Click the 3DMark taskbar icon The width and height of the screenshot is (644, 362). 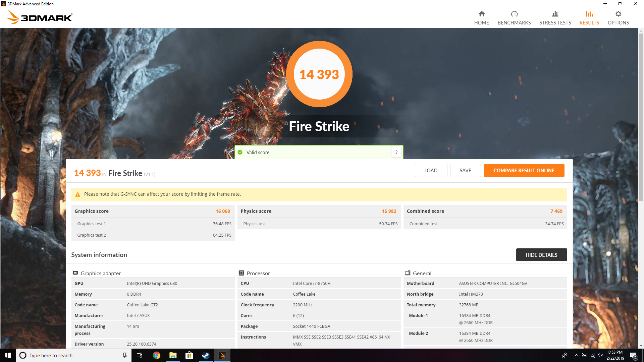pyautogui.click(x=222, y=355)
